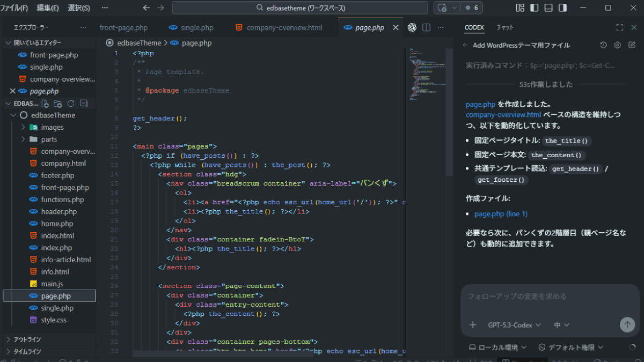Open Codex via the OpenAI logo icon
Image resolution: width=644 pixels, height=362 pixels.
point(412,28)
